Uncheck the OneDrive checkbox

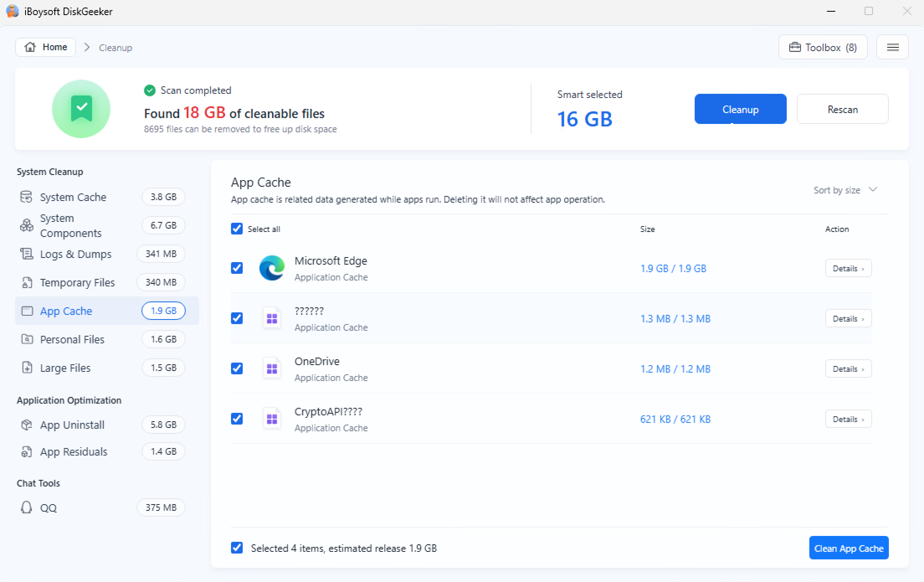click(x=237, y=368)
